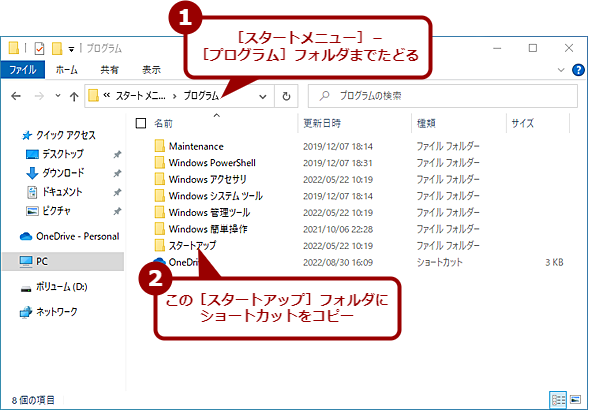Select the Windows PowerShell folder
This screenshot has height=411, width=589.
(x=212, y=163)
